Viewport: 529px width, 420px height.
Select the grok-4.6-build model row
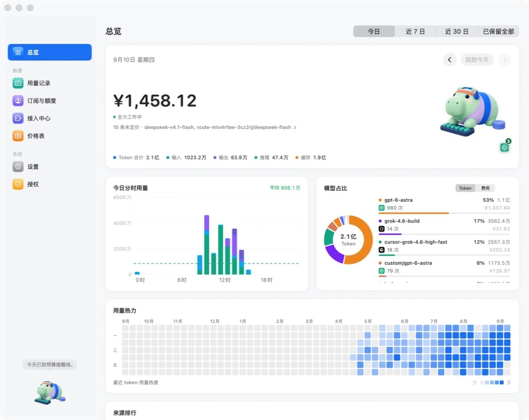pos(444,225)
